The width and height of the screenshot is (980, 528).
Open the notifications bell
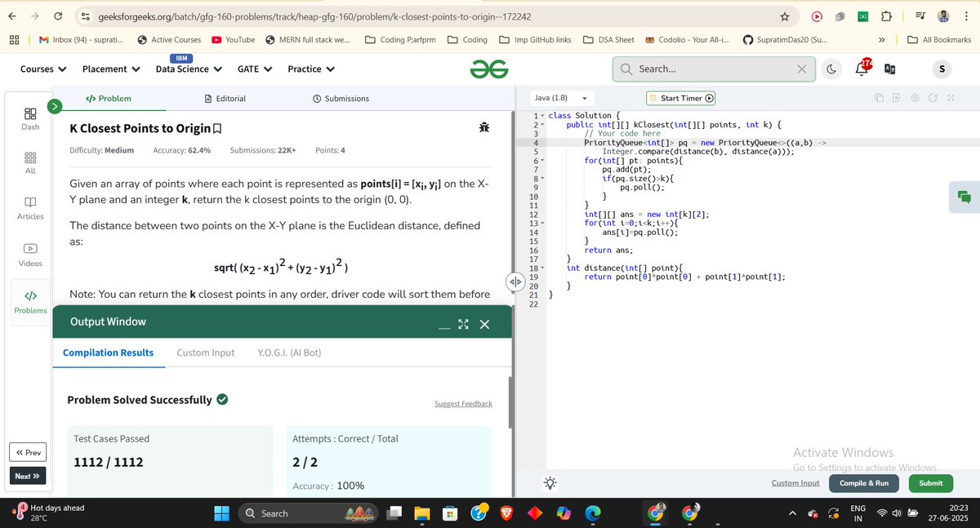point(862,69)
